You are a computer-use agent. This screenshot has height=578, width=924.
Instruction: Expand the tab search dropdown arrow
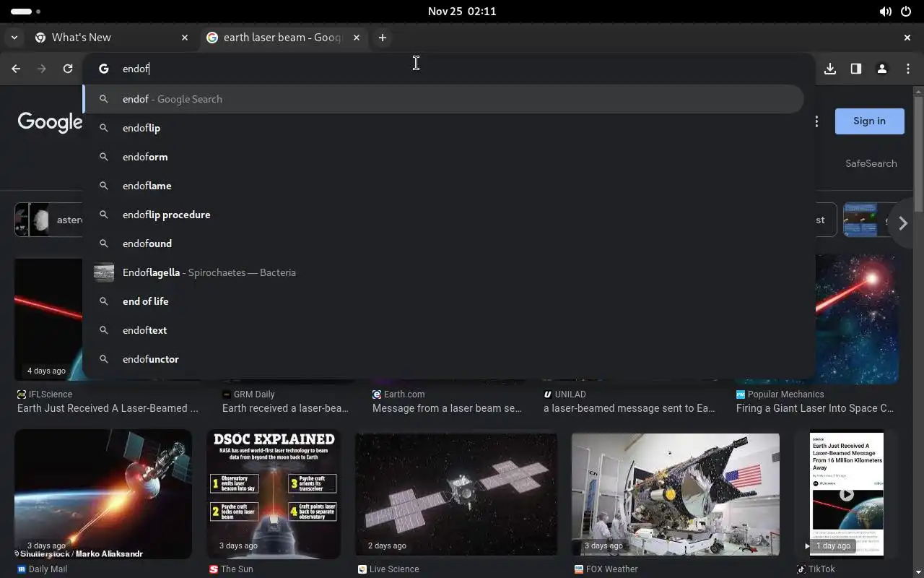[14, 38]
